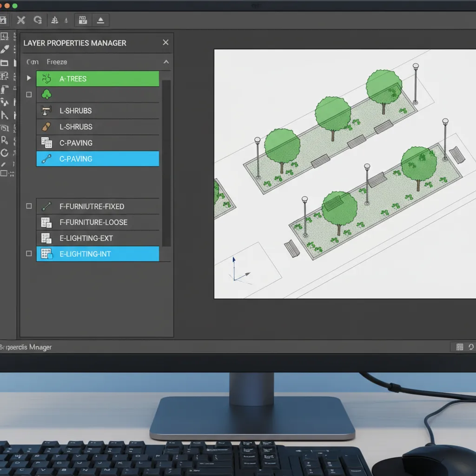Viewport: 476px width, 476px height.
Task: Enable the checkbox beside F-FURNIUTRE-FIXED
Action: pyautogui.click(x=29, y=206)
